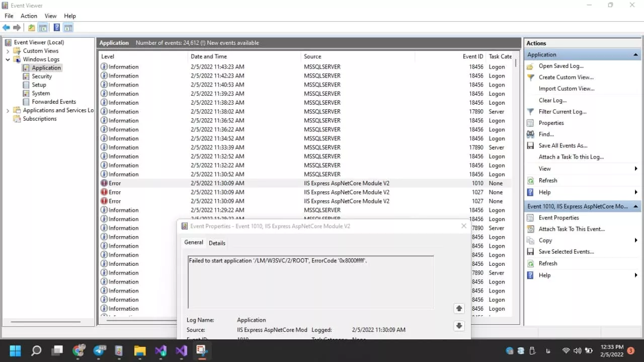Sort events by Date and Time column header
This screenshot has width=644, height=362.
[245, 56]
